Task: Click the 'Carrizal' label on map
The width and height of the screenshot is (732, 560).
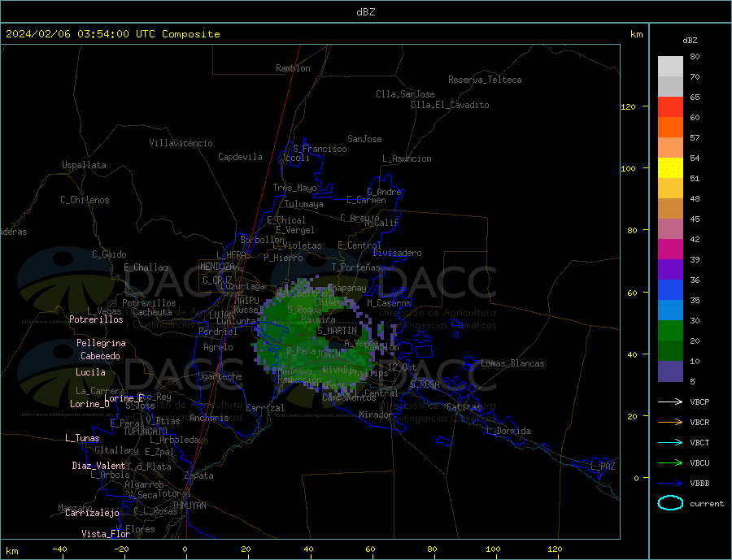Action: (265, 408)
